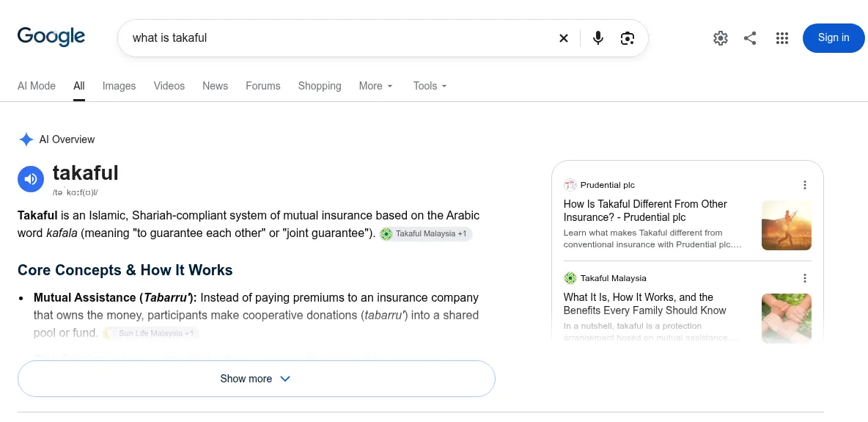Clear the search box with X icon
Viewport: 868px width, 422px height.
pos(564,38)
